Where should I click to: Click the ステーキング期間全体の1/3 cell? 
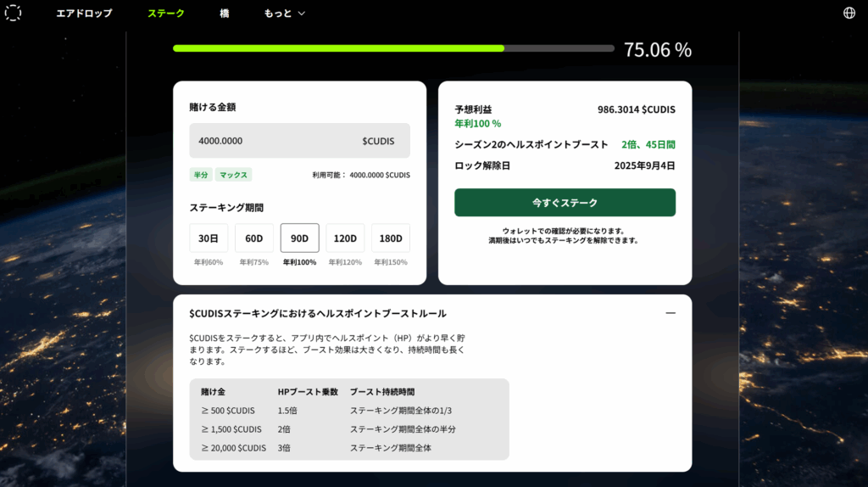[401, 411]
